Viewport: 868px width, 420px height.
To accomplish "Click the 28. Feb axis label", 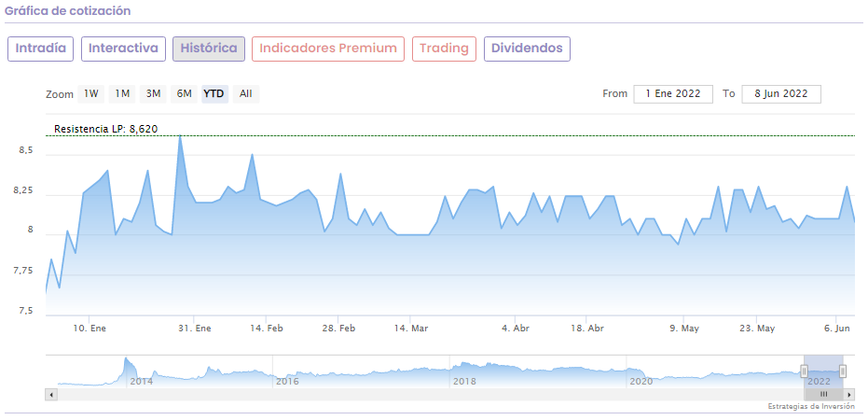I will coord(338,329).
